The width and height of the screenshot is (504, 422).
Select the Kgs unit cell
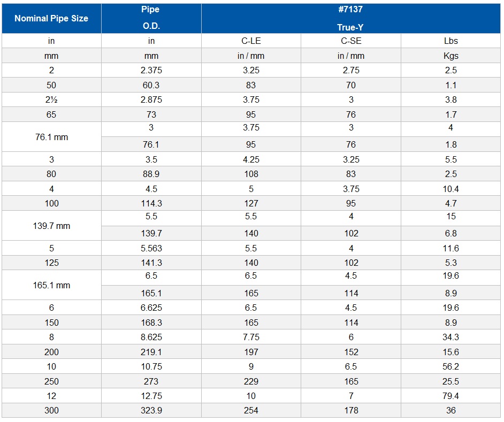(450, 56)
